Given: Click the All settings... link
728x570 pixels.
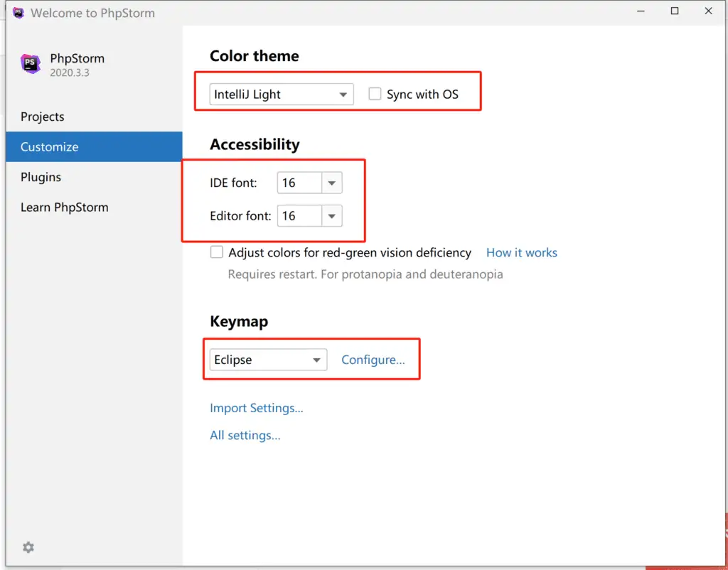Looking at the screenshot, I should pyautogui.click(x=245, y=435).
